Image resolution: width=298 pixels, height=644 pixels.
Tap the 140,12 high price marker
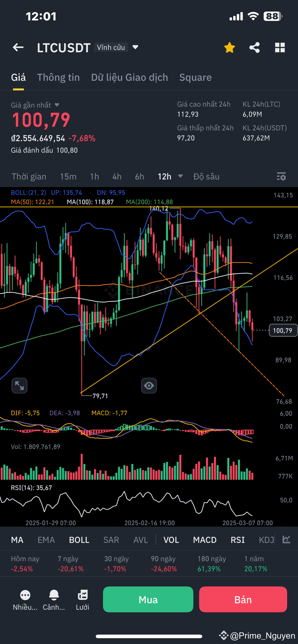pyautogui.click(x=159, y=208)
